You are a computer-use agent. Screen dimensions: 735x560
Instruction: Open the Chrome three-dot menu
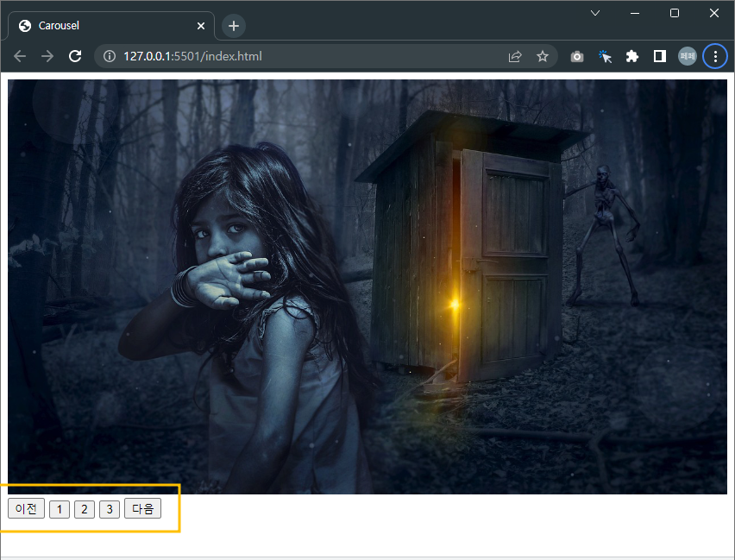(x=715, y=55)
